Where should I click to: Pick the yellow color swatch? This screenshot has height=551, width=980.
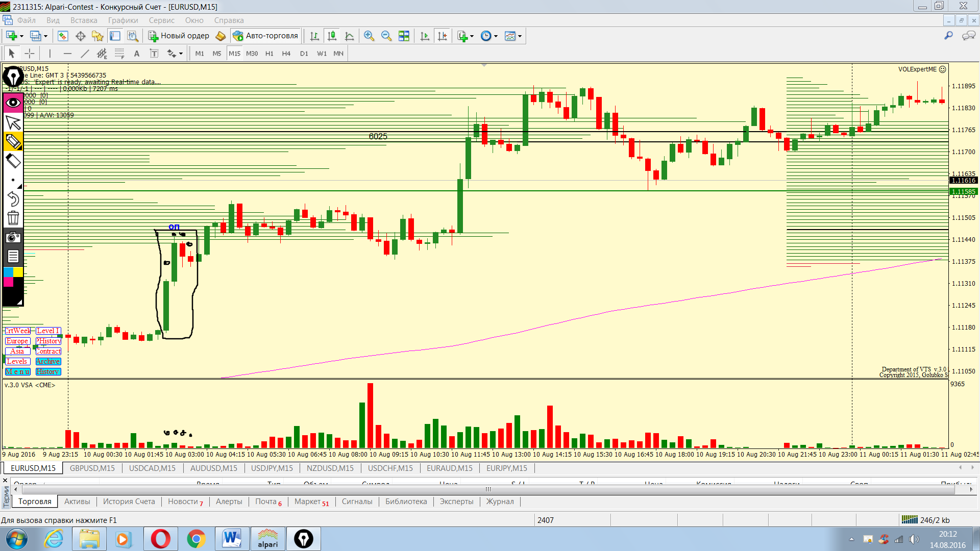[x=18, y=272]
